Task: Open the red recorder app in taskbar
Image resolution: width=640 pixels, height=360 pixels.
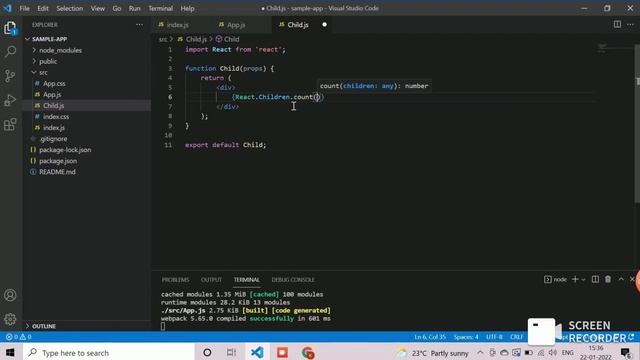Action: point(282,352)
